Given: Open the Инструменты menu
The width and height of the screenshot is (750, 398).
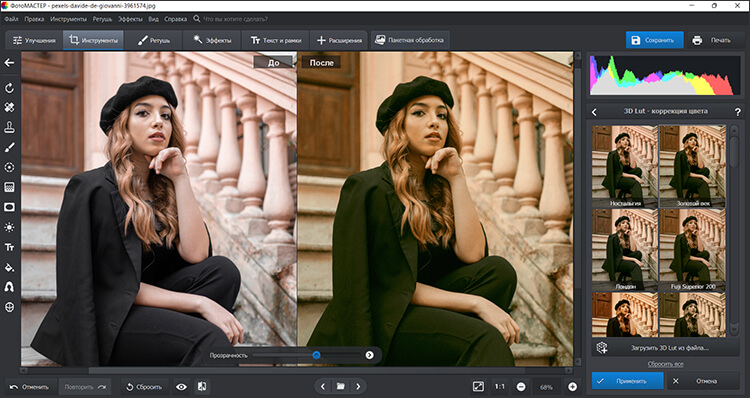Looking at the screenshot, I should pyautogui.click(x=68, y=19).
